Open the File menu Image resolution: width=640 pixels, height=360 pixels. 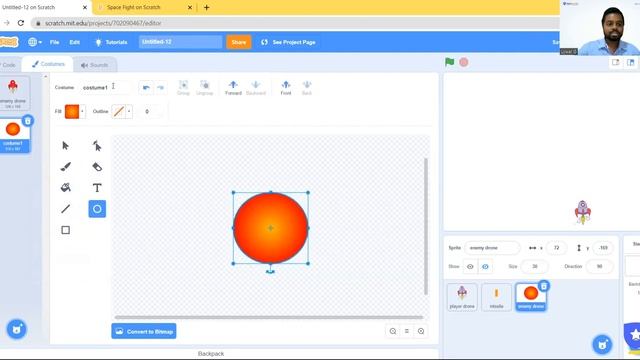coord(54,42)
